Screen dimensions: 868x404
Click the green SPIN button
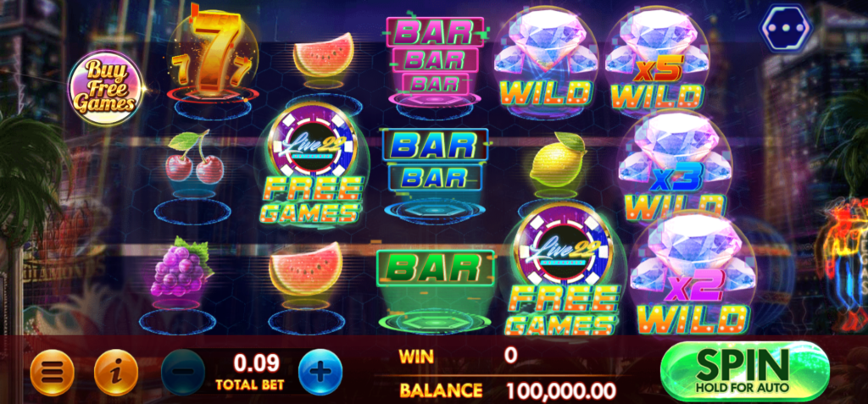[x=744, y=371]
